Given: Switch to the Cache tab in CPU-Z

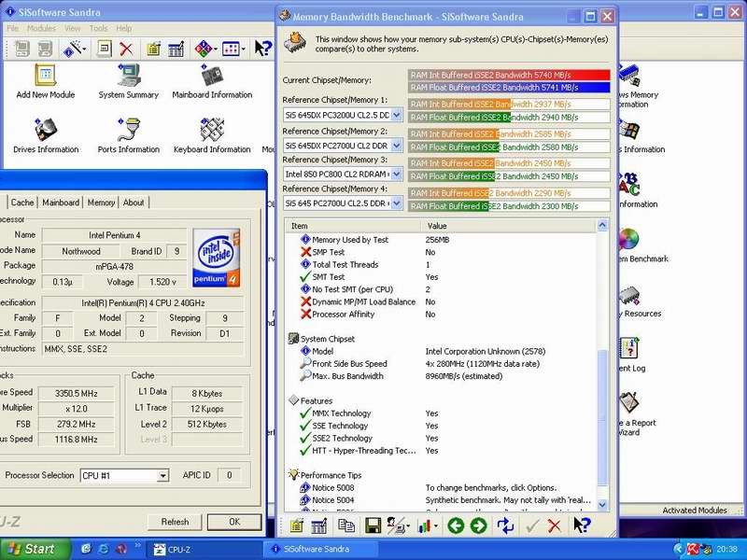Looking at the screenshot, I should click(x=22, y=203).
